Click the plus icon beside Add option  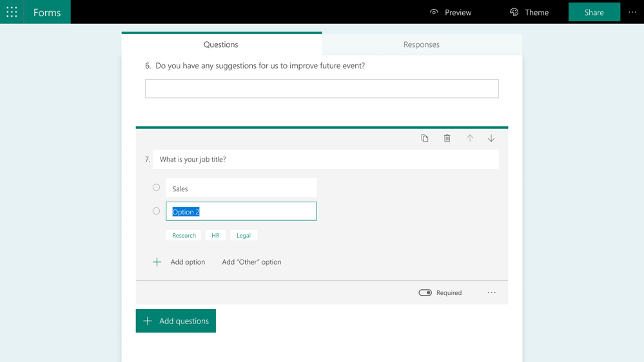pyautogui.click(x=157, y=262)
